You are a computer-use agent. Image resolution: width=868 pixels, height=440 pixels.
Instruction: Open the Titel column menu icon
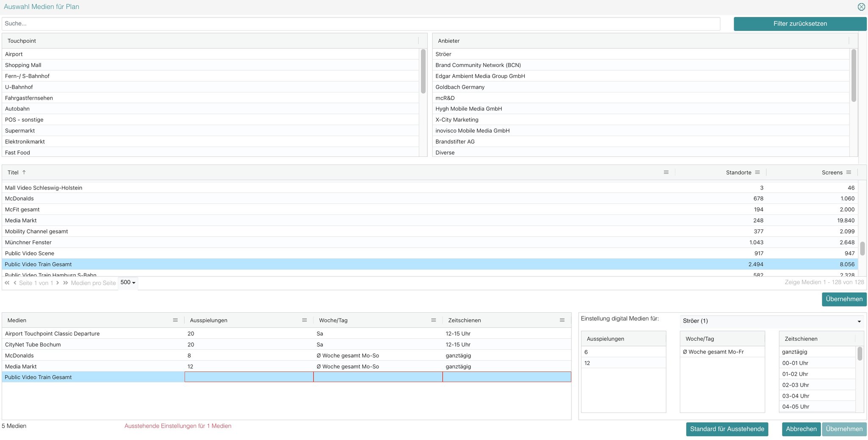pyautogui.click(x=666, y=173)
